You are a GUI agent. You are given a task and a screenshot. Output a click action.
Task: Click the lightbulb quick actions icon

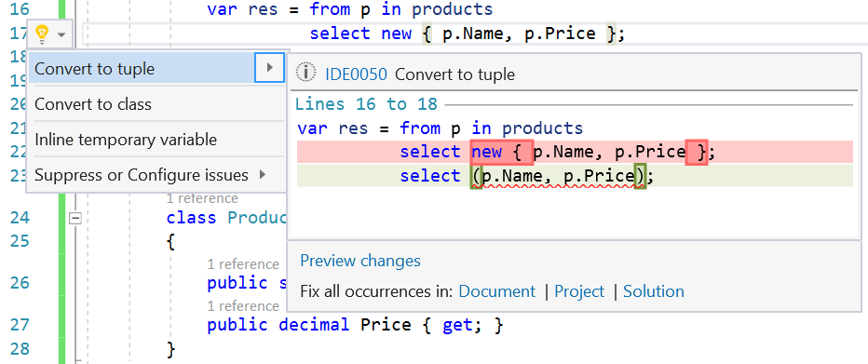tap(42, 34)
